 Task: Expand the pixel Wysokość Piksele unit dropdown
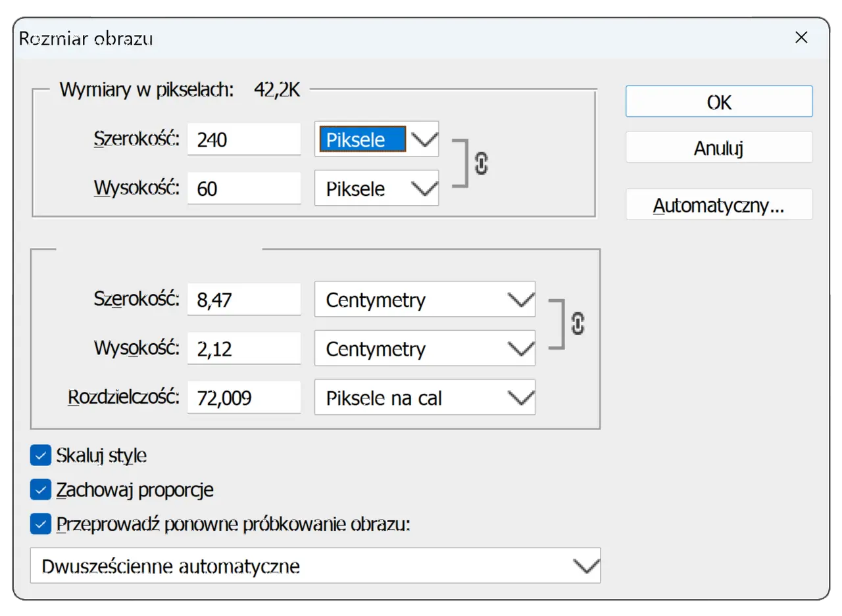[x=377, y=188]
